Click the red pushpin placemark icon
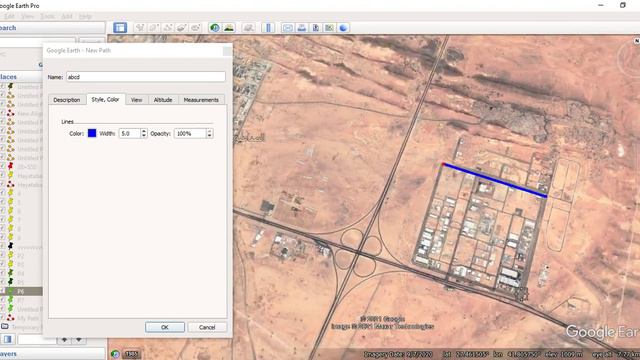Viewport: 640px width, 360px height. click(11, 167)
